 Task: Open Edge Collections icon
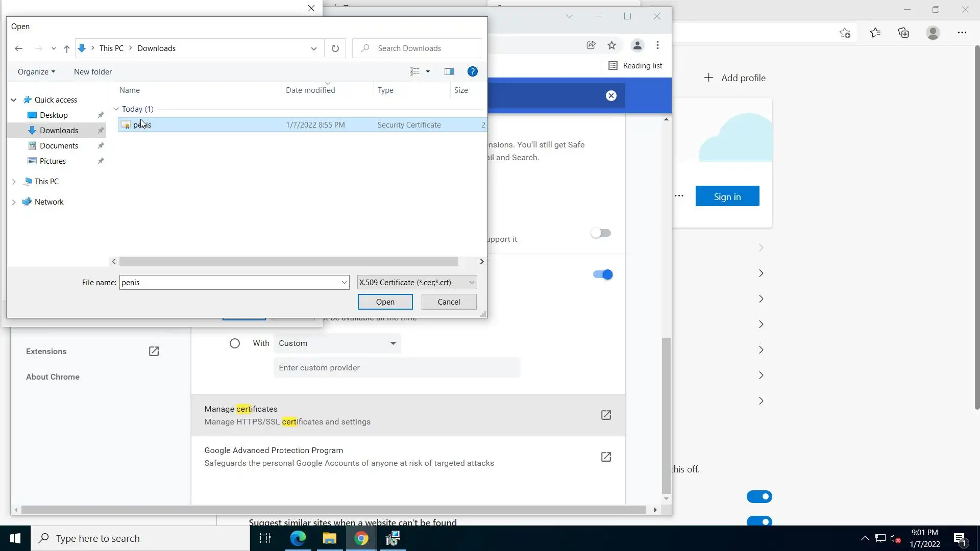[903, 33]
